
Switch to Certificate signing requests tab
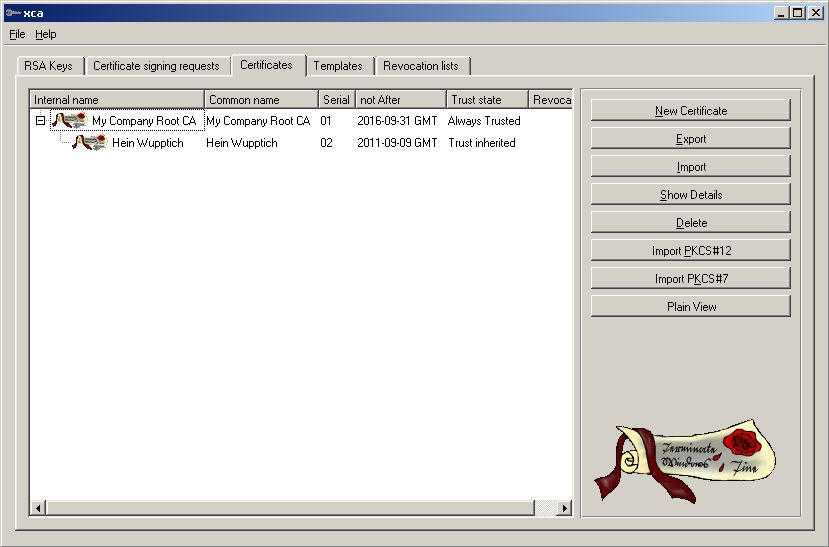[156, 66]
